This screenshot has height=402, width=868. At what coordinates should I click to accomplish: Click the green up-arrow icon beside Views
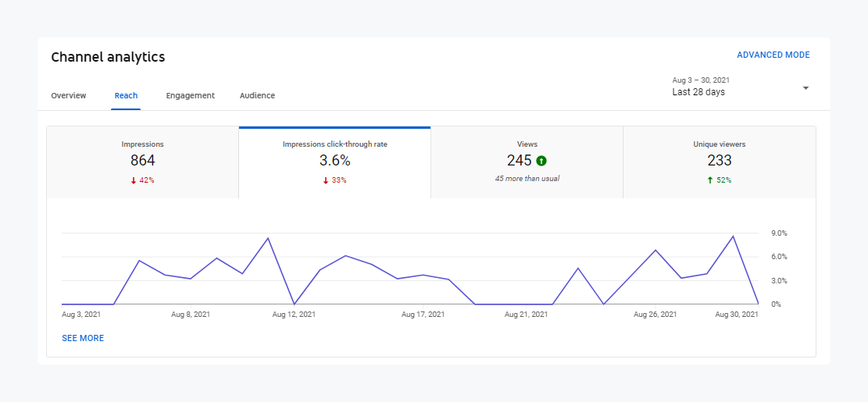[541, 161]
